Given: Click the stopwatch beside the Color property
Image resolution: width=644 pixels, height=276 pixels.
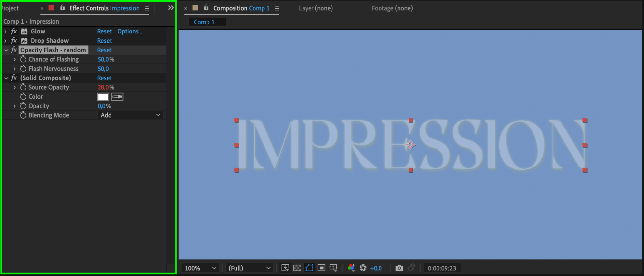Looking at the screenshot, I should [x=23, y=97].
